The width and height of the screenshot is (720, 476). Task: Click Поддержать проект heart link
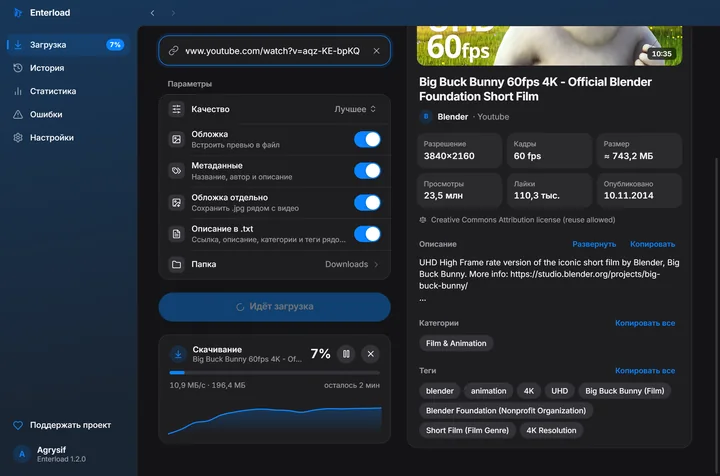62,426
